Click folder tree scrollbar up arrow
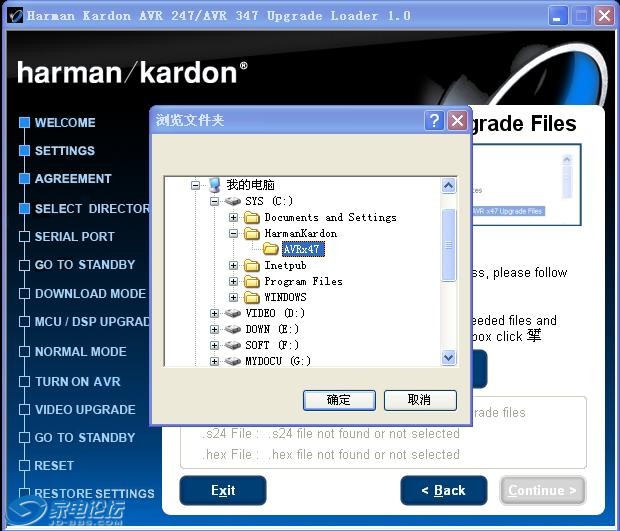 (x=448, y=185)
